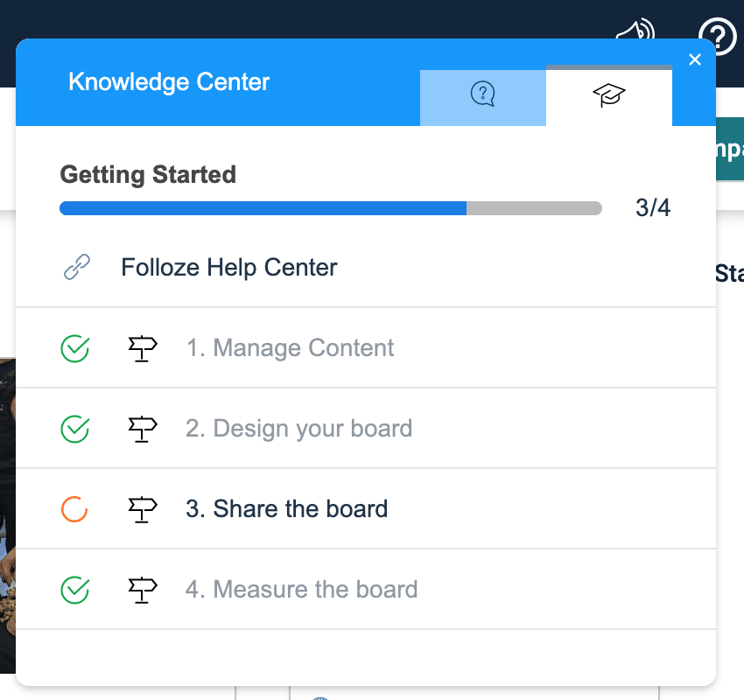Click the green checkmark beside Manage Content
This screenshot has height=700, width=744.
pos(74,348)
